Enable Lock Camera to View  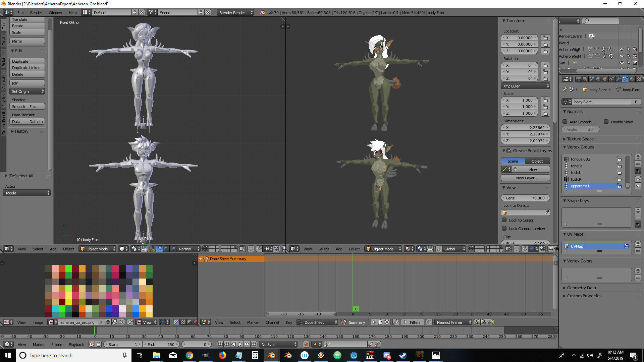click(x=504, y=228)
